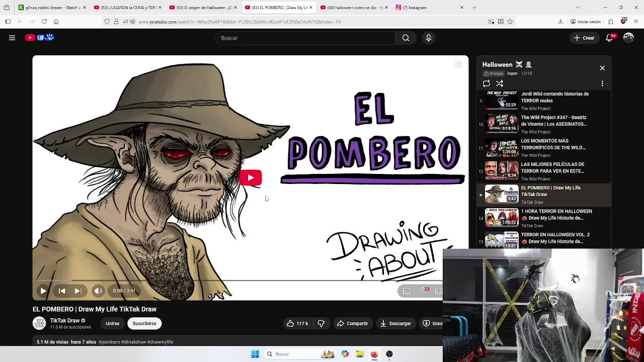Viewport: 644px width, 362px height.
Task: Select LOS MOMENTOS MÁS TERRORÍFICOS playlist video
Action: [544, 148]
